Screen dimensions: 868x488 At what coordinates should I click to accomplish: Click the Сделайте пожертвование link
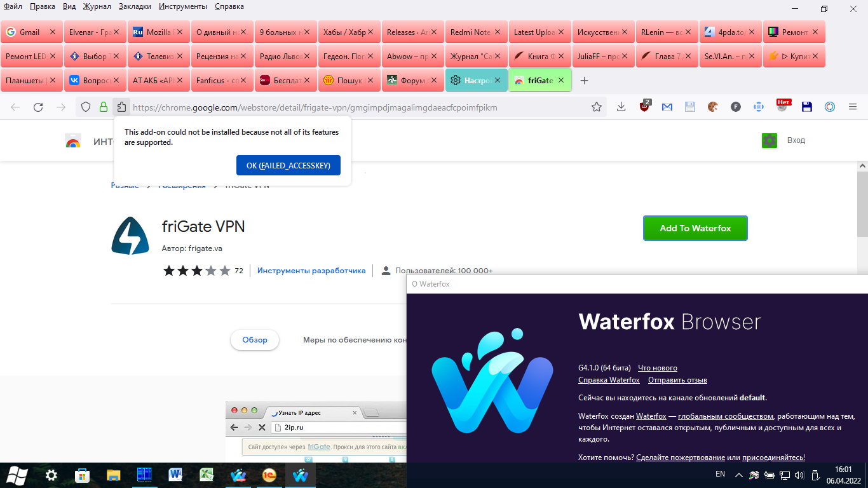coord(681,457)
